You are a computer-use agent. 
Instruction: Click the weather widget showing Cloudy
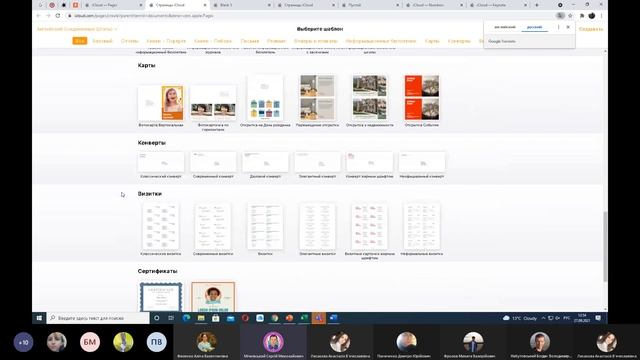coord(520,318)
